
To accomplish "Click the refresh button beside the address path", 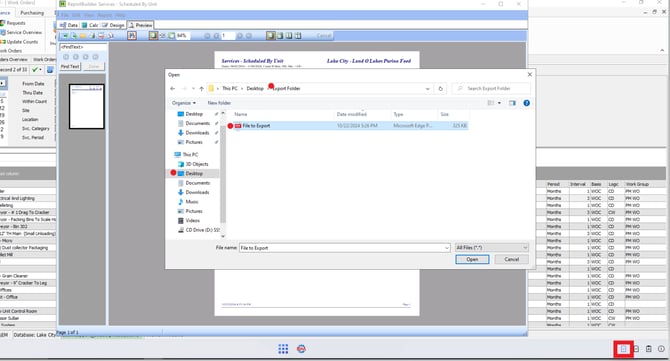I will tap(441, 88).
